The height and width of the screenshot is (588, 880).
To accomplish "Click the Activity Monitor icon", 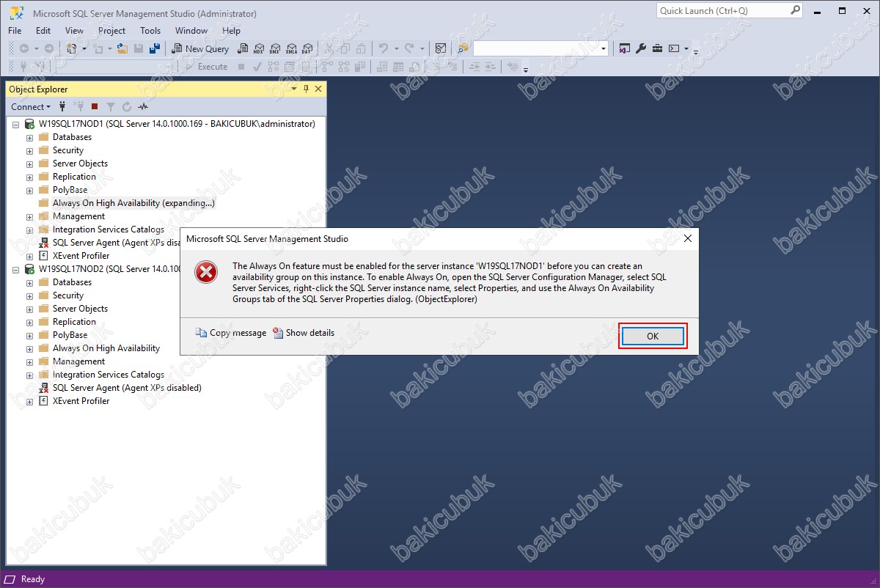I will tap(440, 48).
